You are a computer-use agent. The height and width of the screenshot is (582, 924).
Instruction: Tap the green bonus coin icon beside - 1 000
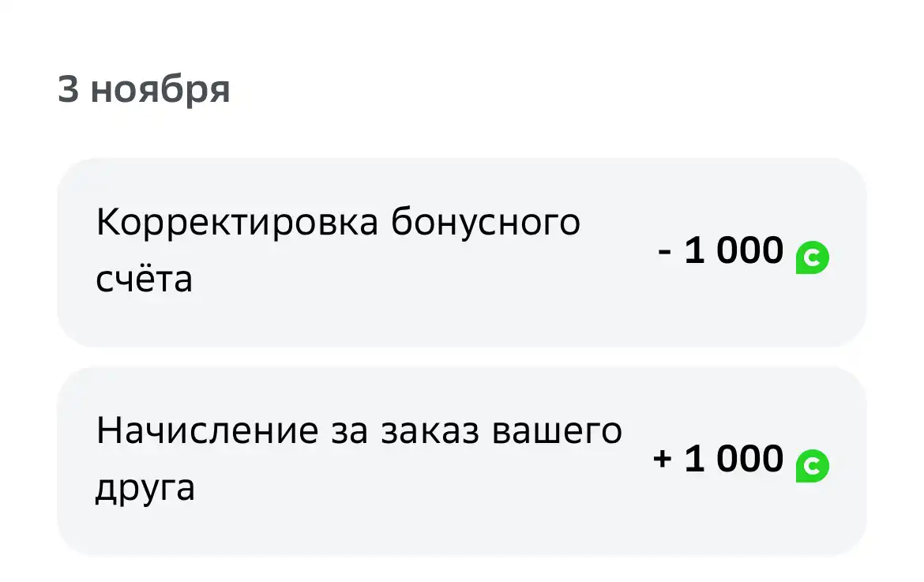click(x=812, y=257)
